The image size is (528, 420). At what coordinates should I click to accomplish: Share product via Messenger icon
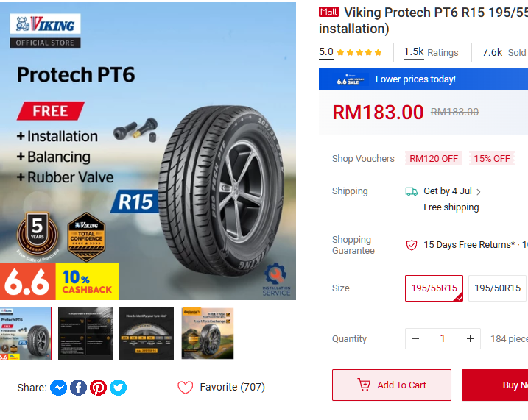pos(59,388)
